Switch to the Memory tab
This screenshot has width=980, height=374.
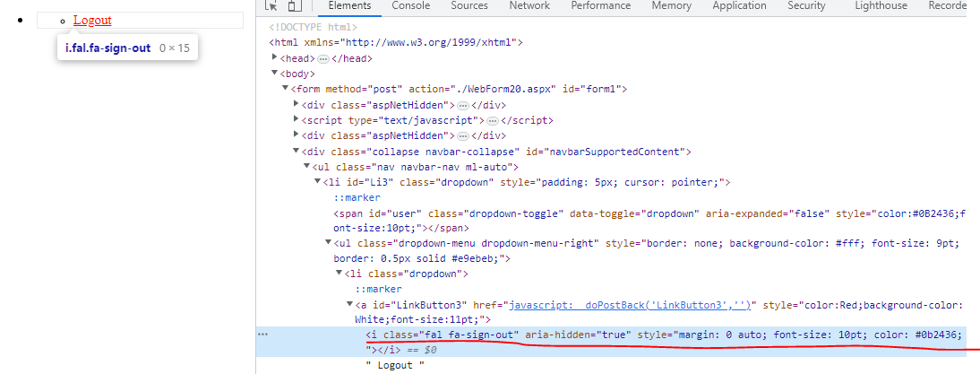(x=672, y=5)
